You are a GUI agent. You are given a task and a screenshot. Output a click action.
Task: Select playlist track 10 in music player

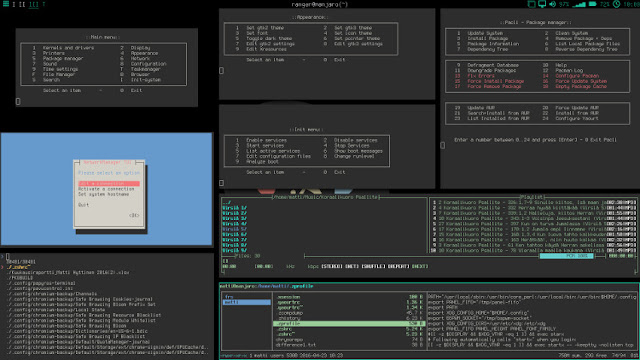533,250
